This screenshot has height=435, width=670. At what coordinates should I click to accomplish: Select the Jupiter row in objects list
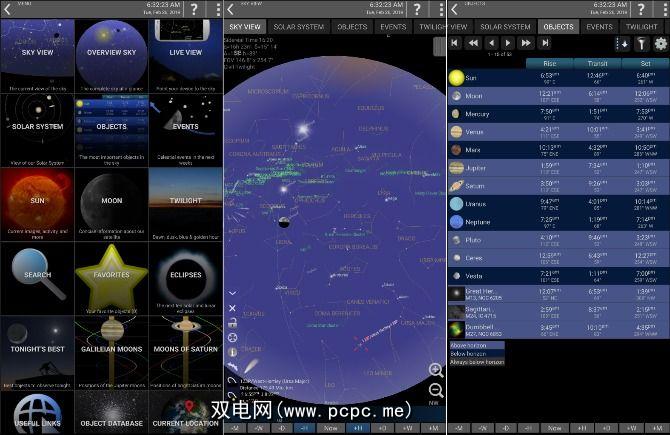tap(558, 167)
